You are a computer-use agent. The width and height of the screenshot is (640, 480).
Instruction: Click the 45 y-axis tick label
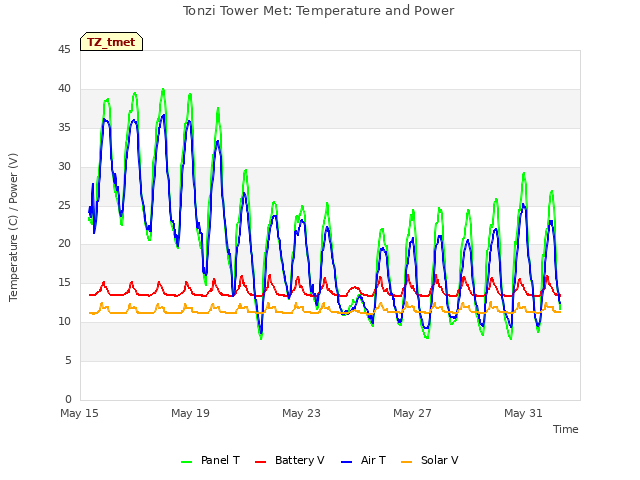pyautogui.click(x=64, y=49)
